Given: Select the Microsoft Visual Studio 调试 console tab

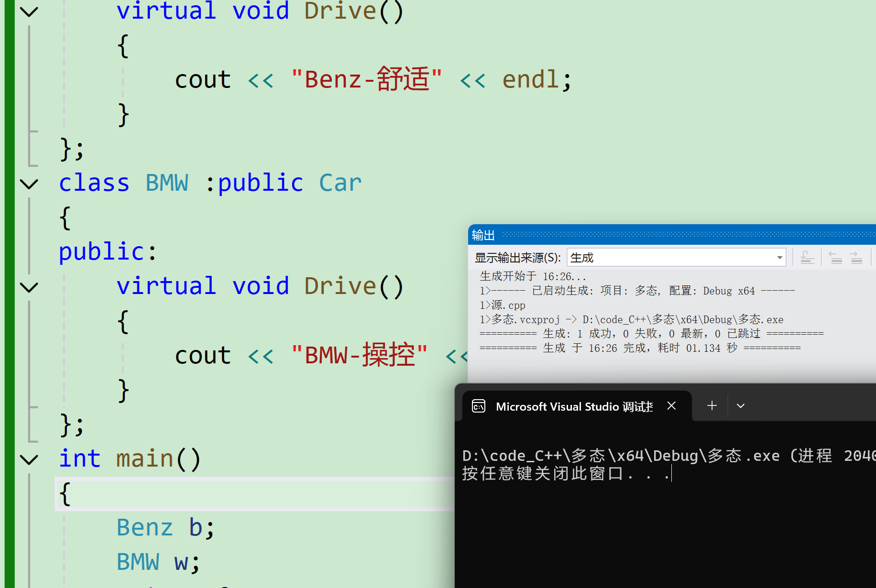Looking at the screenshot, I should coord(577,406).
